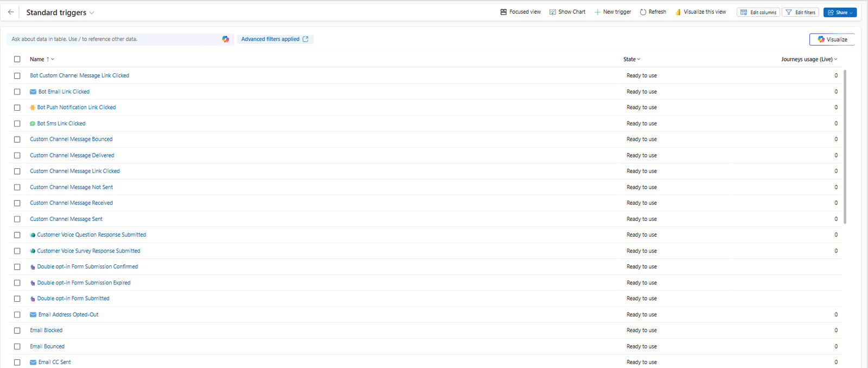Check the Email CC Sent row checkbox

coord(17,363)
